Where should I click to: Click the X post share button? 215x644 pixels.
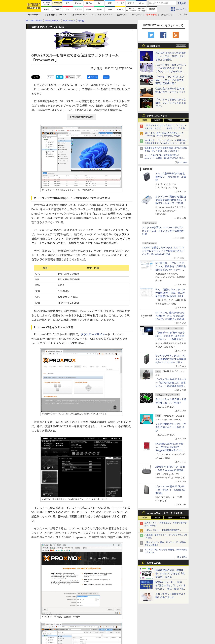pos(35,77)
